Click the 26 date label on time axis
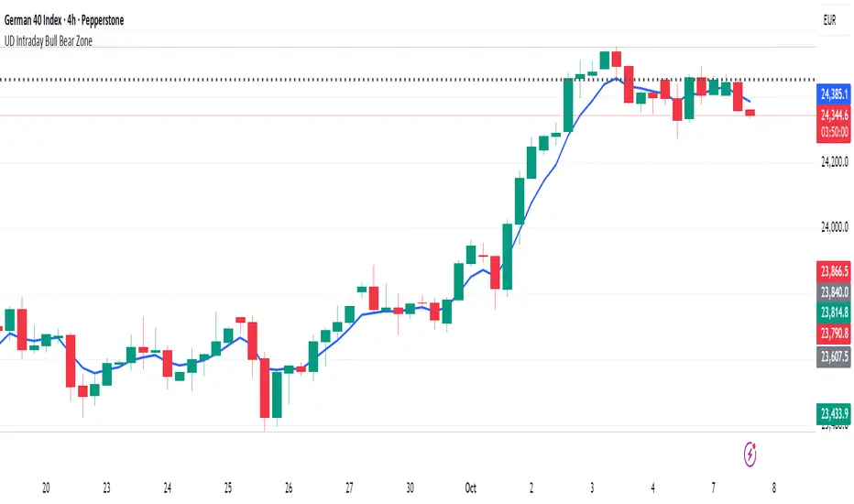 pyautogui.click(x=289, y=488)
